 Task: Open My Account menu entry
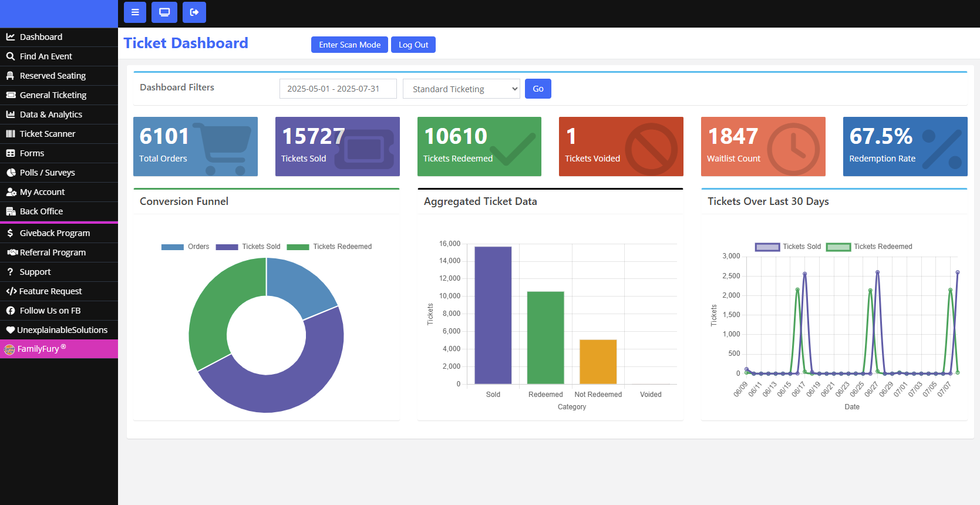coord(59,192)
